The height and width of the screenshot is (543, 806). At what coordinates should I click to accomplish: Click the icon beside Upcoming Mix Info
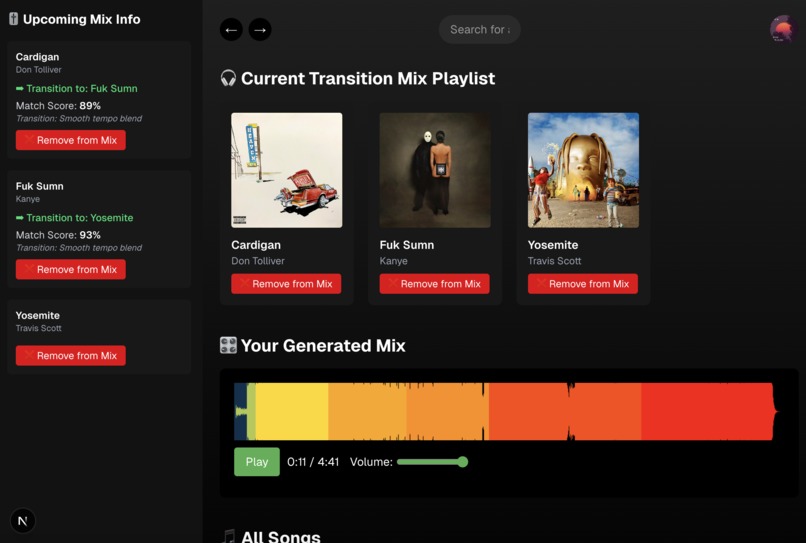point(13,19)
